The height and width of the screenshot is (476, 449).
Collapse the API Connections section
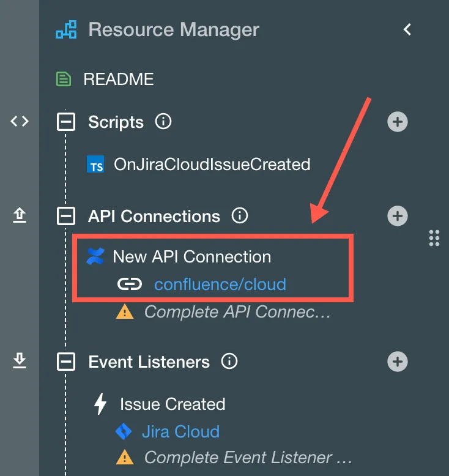coord(66,216)
